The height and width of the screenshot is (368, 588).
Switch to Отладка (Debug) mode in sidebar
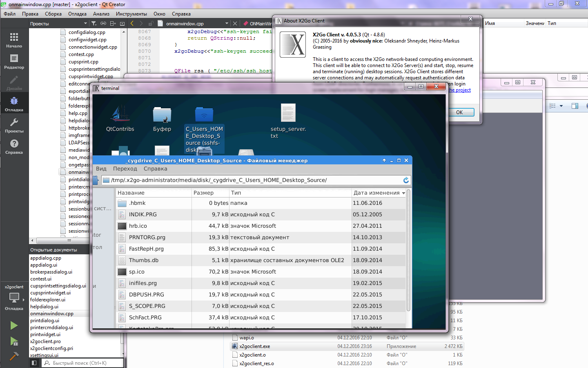[14, 104]
